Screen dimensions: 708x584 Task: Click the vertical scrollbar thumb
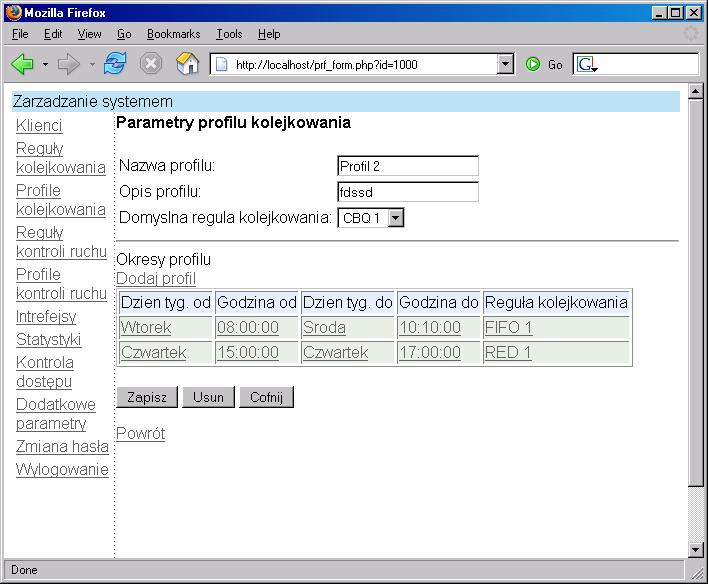695,293
